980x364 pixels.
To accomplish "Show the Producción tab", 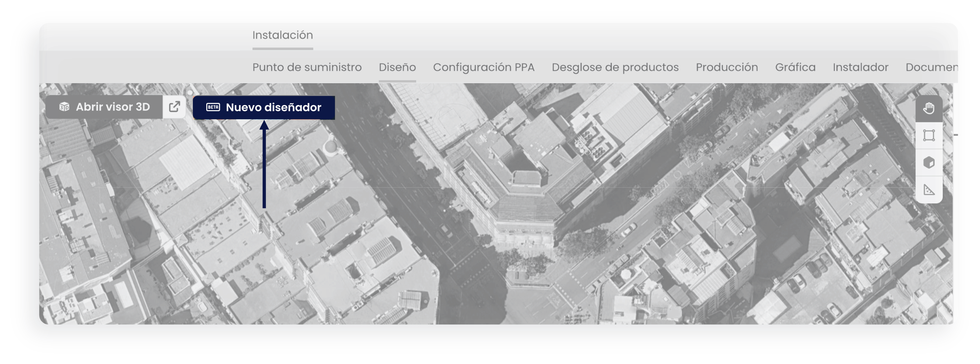I will (726, 67).
